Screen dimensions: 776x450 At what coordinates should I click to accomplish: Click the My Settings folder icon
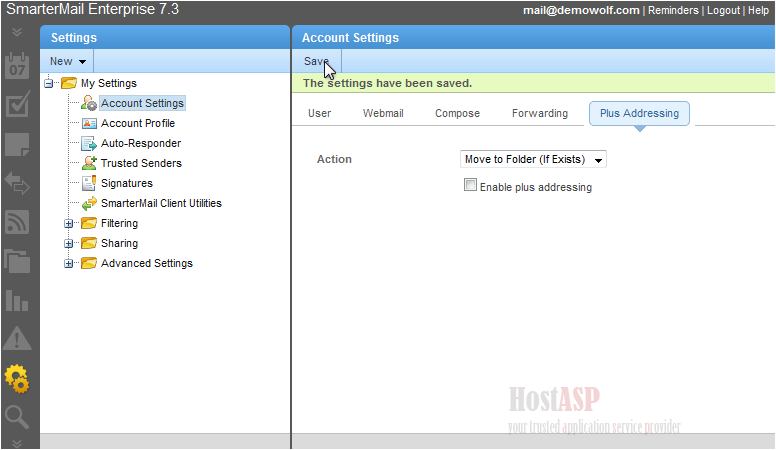pos(69,83)
